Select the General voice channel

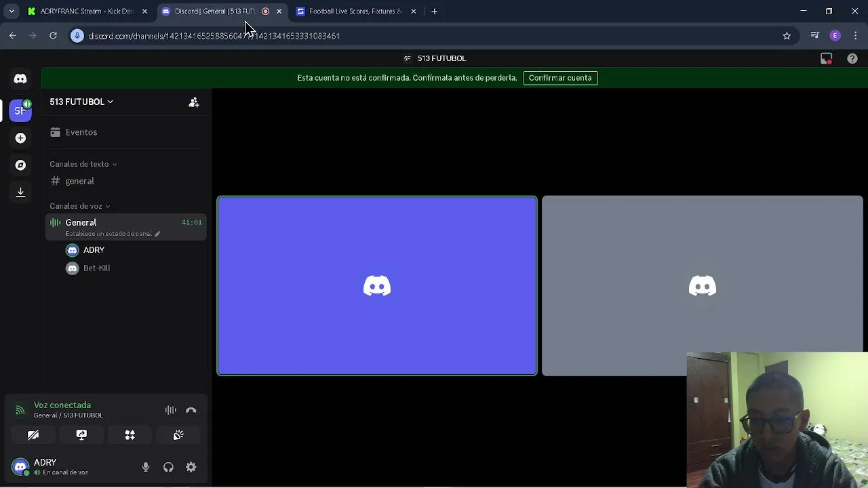pos(125,226)
